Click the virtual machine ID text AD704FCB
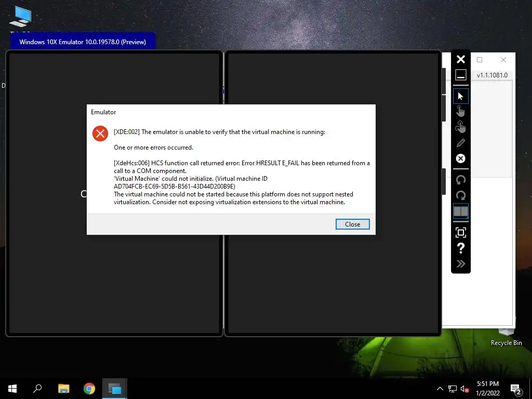The image size is (532, 399). coord(175,187)
